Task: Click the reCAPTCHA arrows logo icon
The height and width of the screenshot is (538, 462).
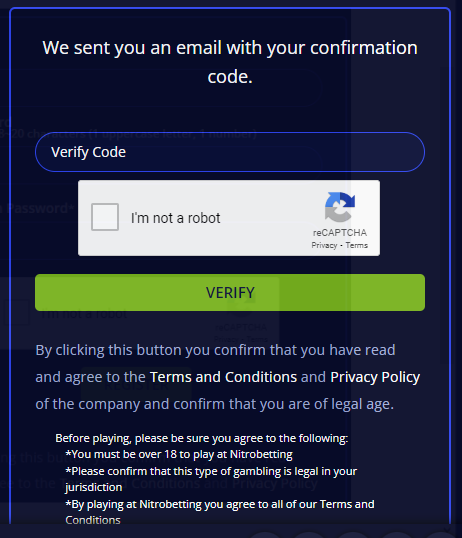Action: [x=340, y=207]
